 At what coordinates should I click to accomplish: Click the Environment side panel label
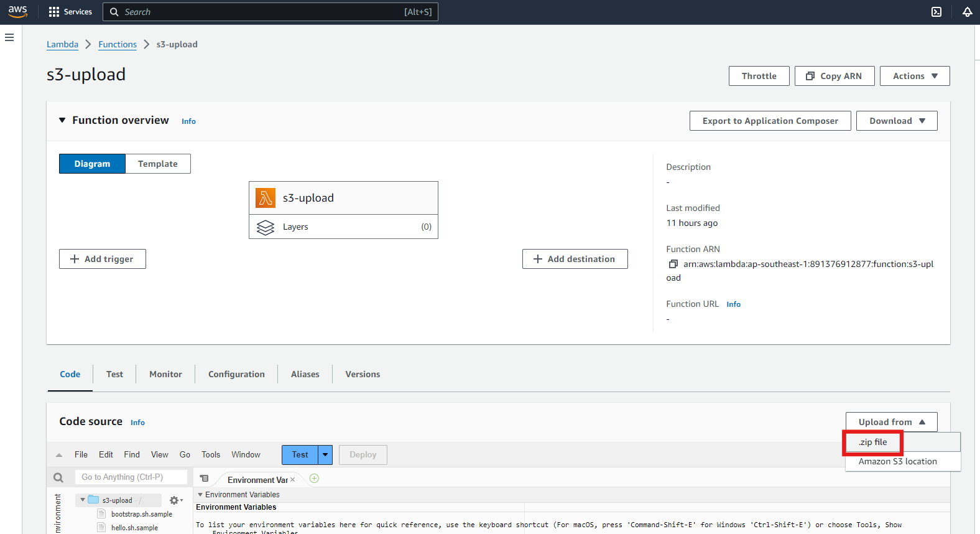coord(58,513)
